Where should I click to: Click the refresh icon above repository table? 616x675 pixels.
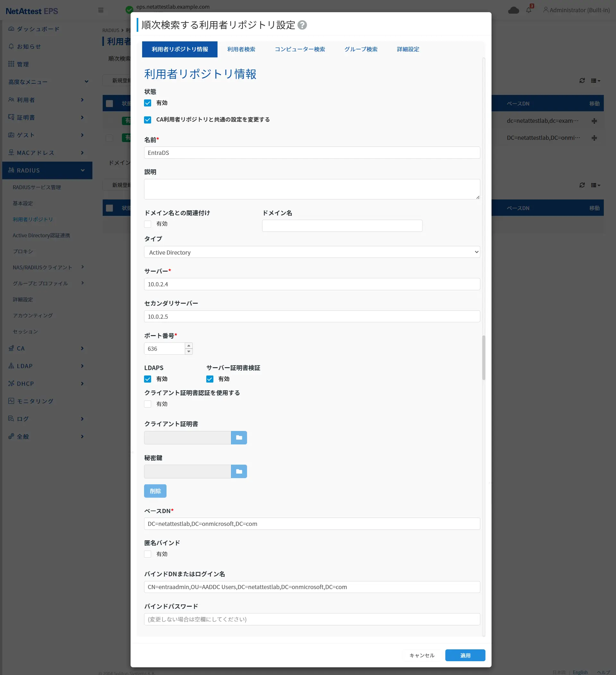[582, 81]
